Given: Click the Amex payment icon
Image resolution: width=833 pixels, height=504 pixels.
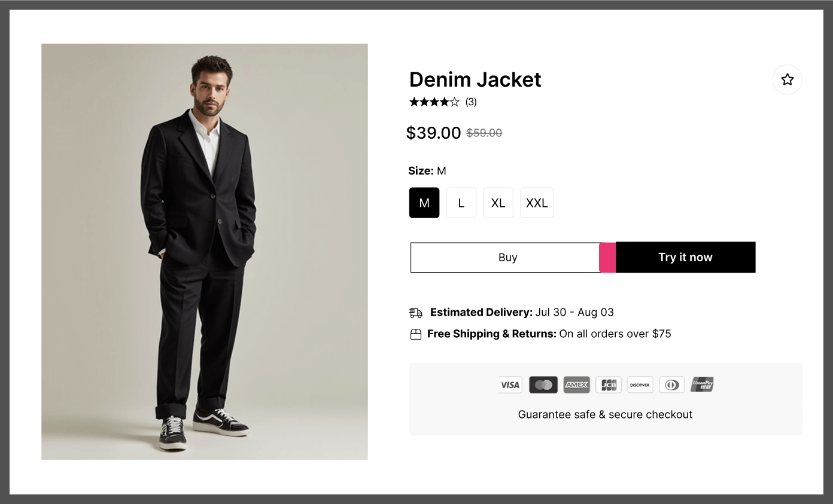Looking at the screenshot, I should coord(576,384).
